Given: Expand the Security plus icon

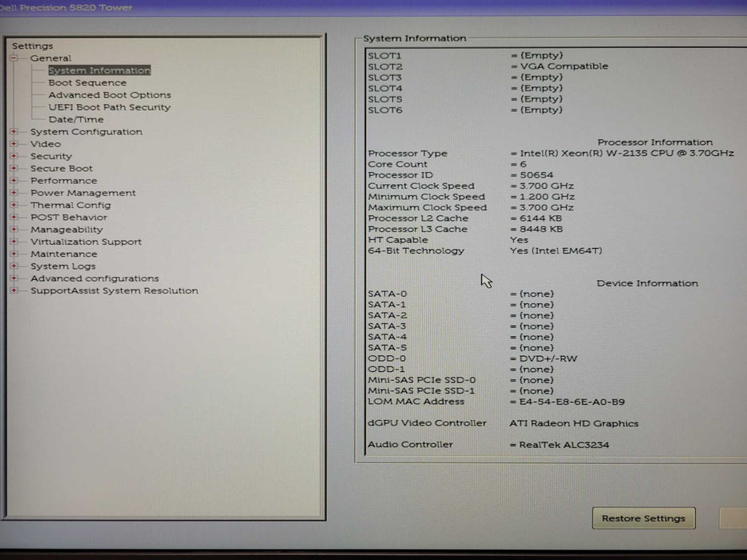Looking at the screenshot, I should coord(14,156).
